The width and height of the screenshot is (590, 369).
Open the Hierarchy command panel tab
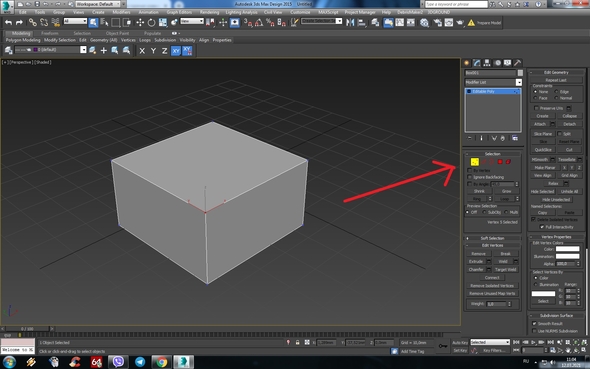pyautogui.click(x=487, y=63)
